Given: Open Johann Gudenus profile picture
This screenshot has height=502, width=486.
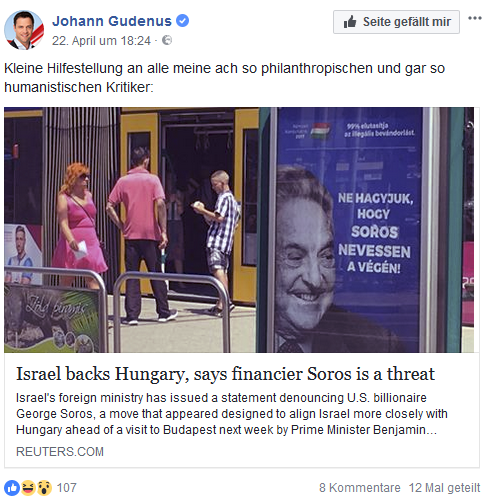Looking at the screenshot, I should pyautogui.click(x=24, y=30).
